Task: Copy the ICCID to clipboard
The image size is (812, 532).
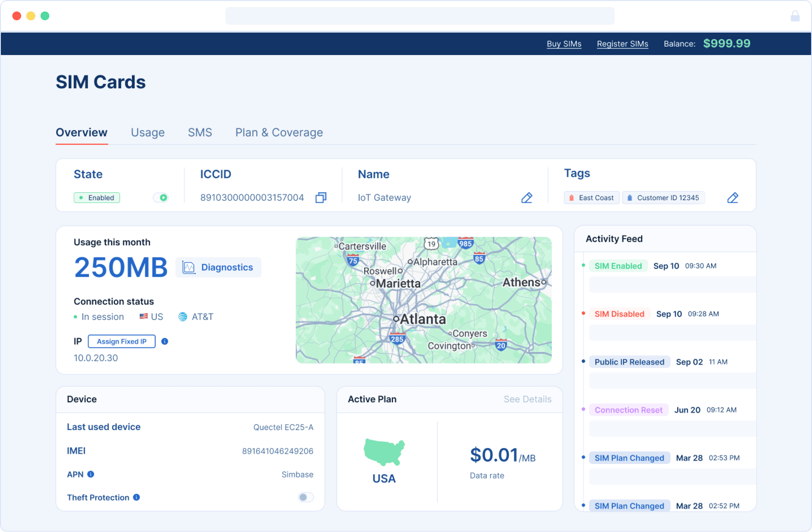Action: pos(321,197)
